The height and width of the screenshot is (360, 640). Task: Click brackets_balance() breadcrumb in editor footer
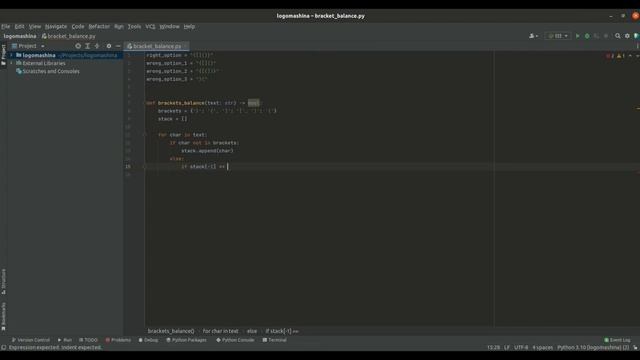[171, 331]
